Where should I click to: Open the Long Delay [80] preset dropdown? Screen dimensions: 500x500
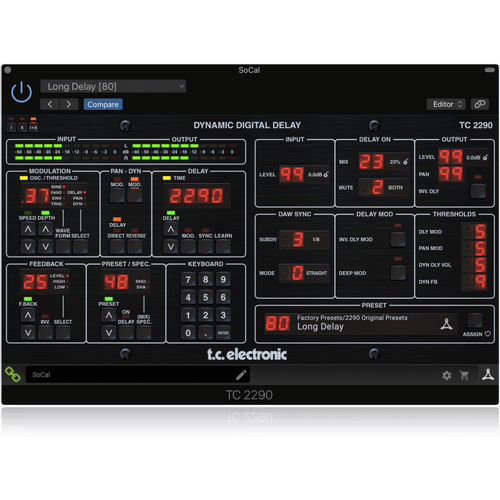click(113, 86)
